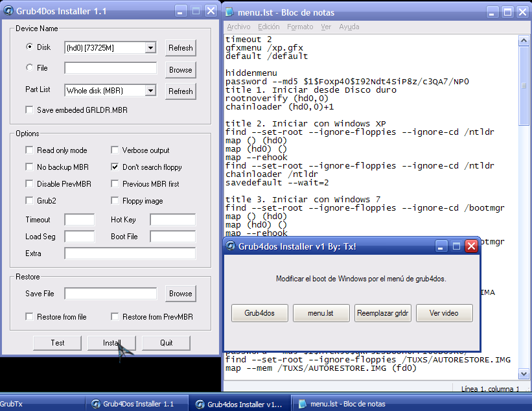Toggle the Floppy image checkbox

pyautogui.click(x=115, y=200)
